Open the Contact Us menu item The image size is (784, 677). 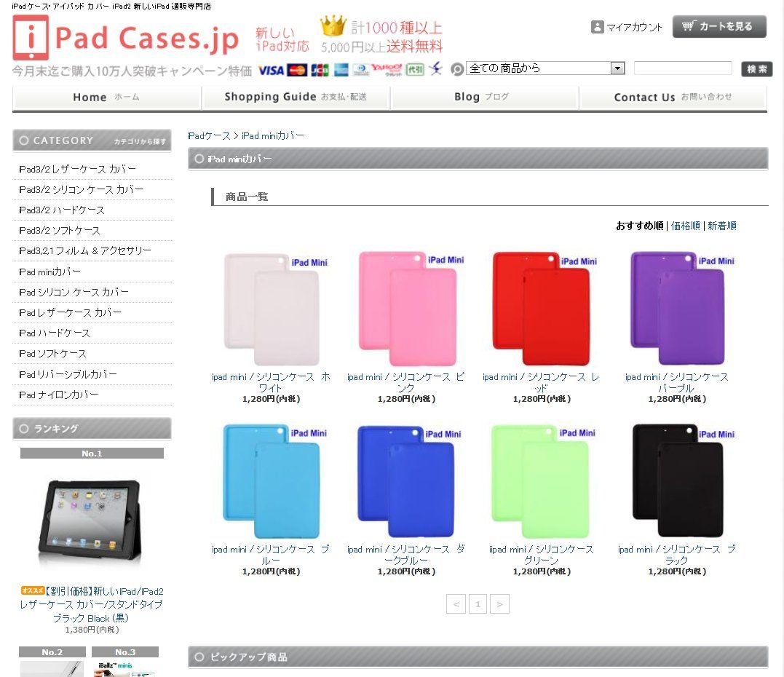pyautogui.click(x=673, y=97)
